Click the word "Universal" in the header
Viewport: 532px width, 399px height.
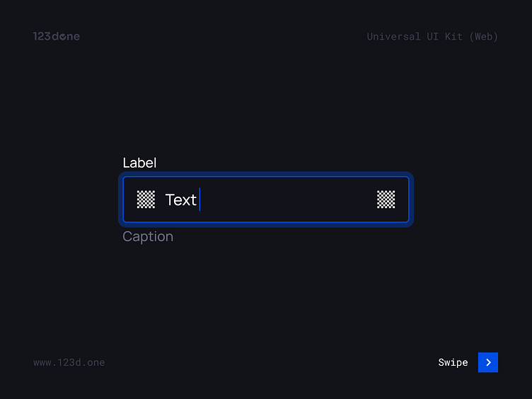click(393, 36)
